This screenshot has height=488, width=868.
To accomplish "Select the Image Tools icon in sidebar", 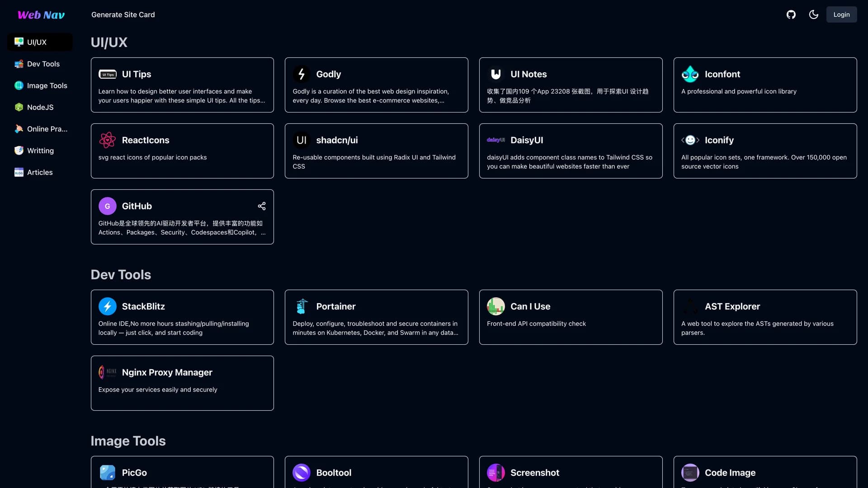I will click(x=19, y=85).
